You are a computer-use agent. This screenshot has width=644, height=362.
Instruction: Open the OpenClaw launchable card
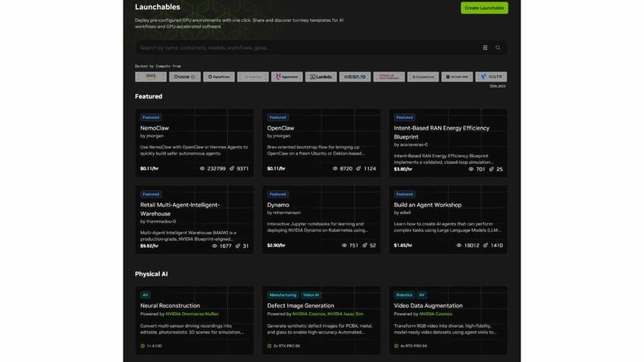[321, 143]
